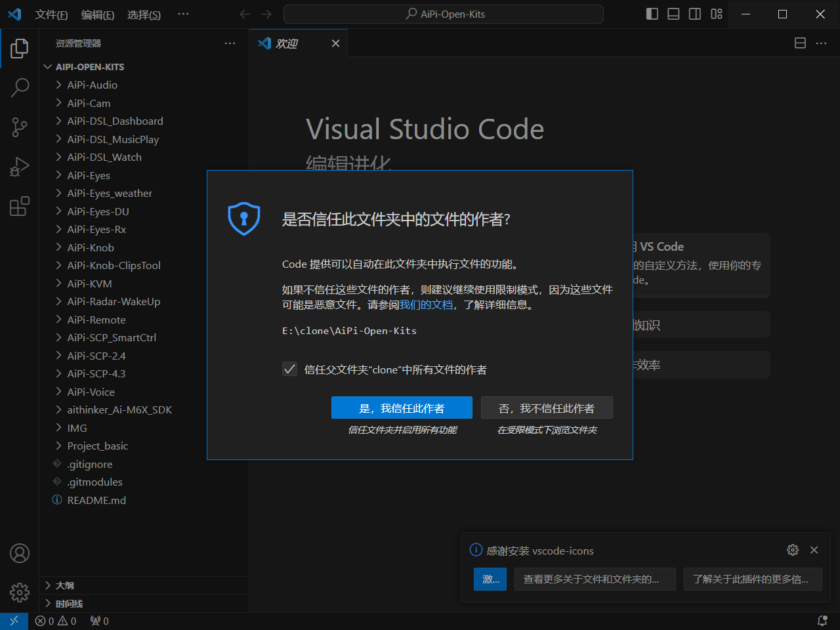Split the editor with the layout icon
Viewport: 840px width, 630px height.
(x=800, y=43)
